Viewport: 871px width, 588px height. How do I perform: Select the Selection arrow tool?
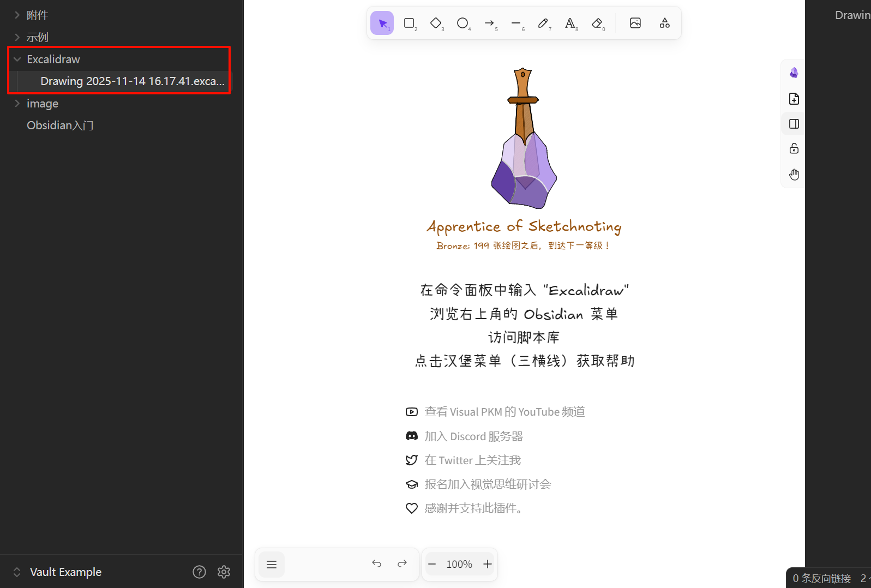(x=382, y=23)
